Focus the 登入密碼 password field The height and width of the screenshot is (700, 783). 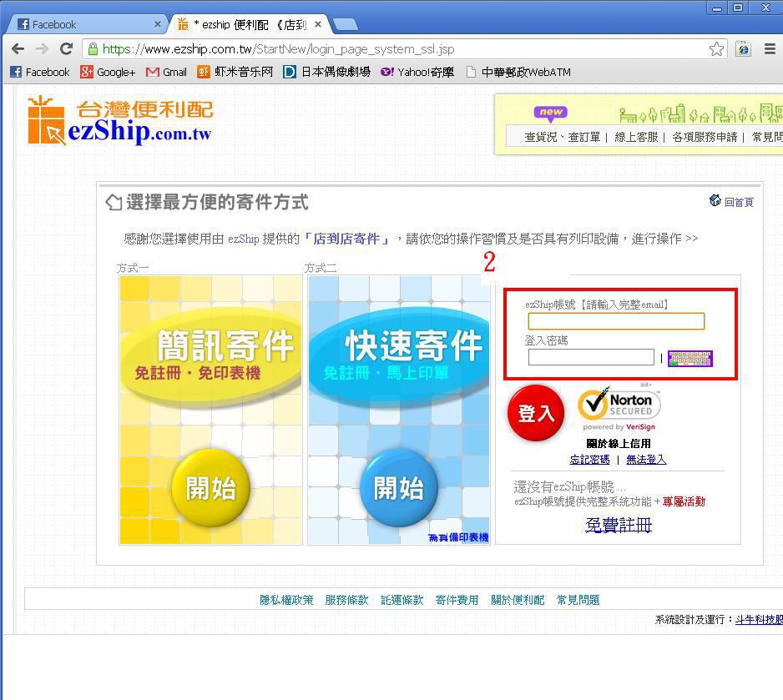tap(591, 357)
